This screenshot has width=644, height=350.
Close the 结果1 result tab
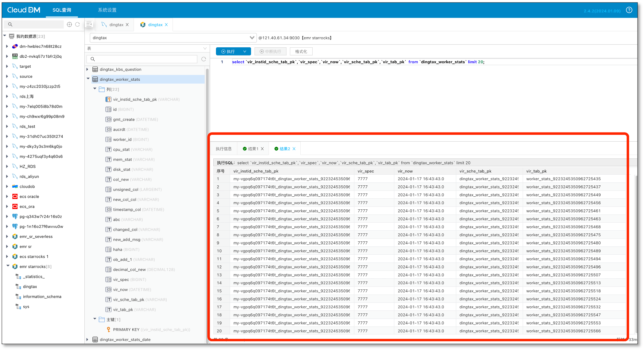click(262, 149)
